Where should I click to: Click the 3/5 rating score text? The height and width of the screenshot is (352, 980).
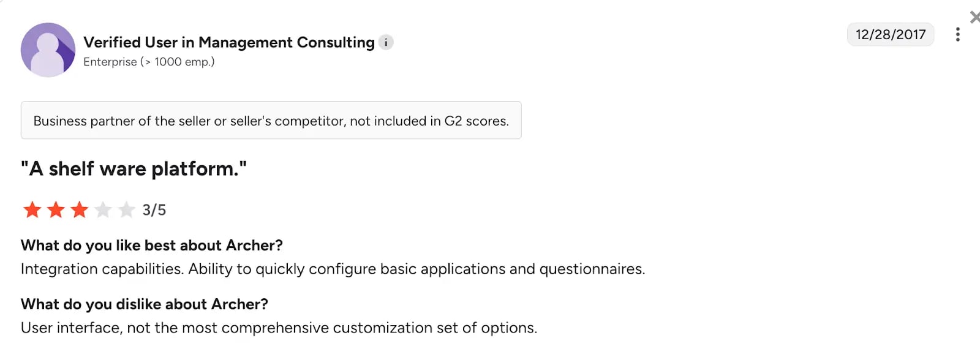(154, 210)
